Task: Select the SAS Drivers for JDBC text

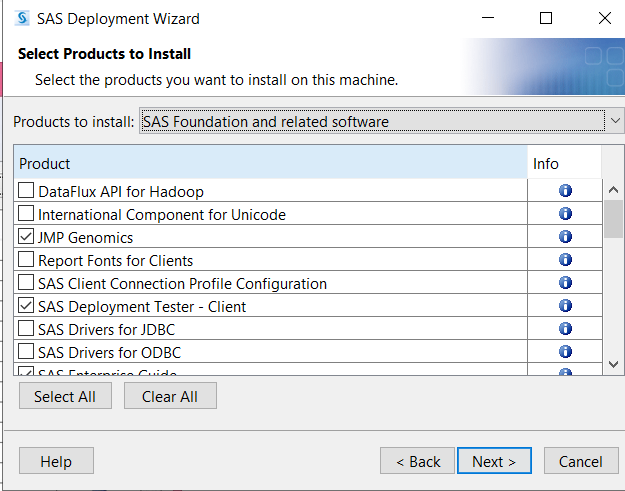Action: pos(107,330)
